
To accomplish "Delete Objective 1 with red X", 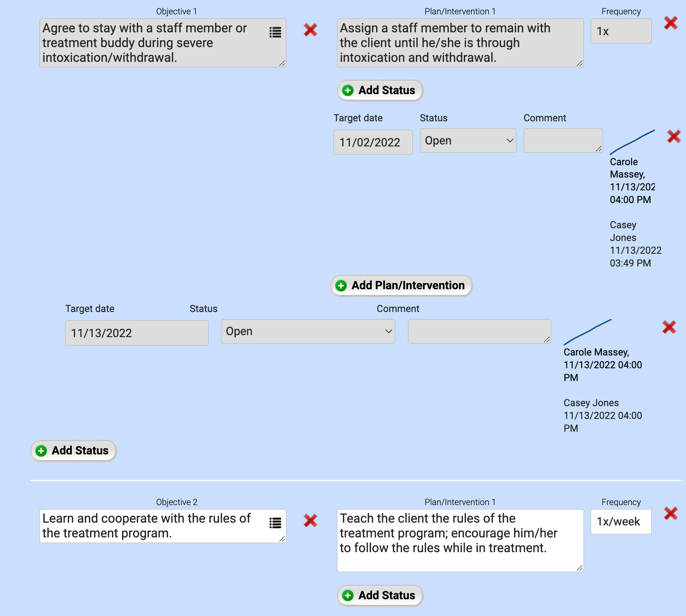I will point(310,30).
